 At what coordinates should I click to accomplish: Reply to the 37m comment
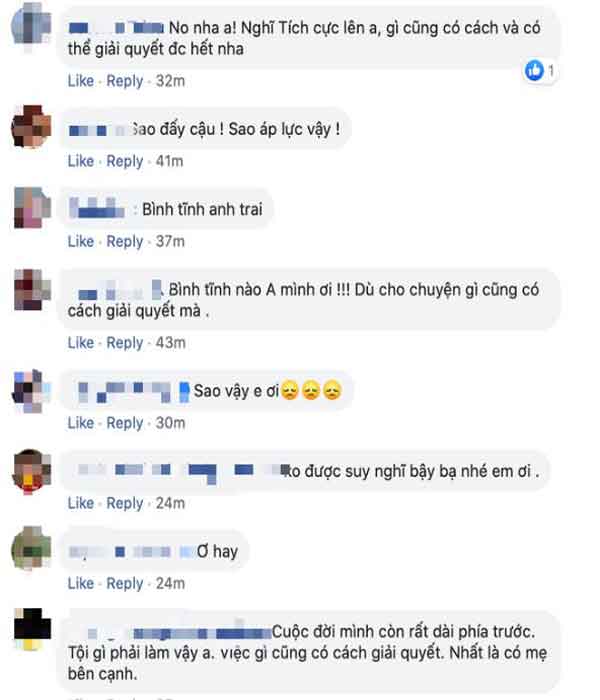point(125,242)
